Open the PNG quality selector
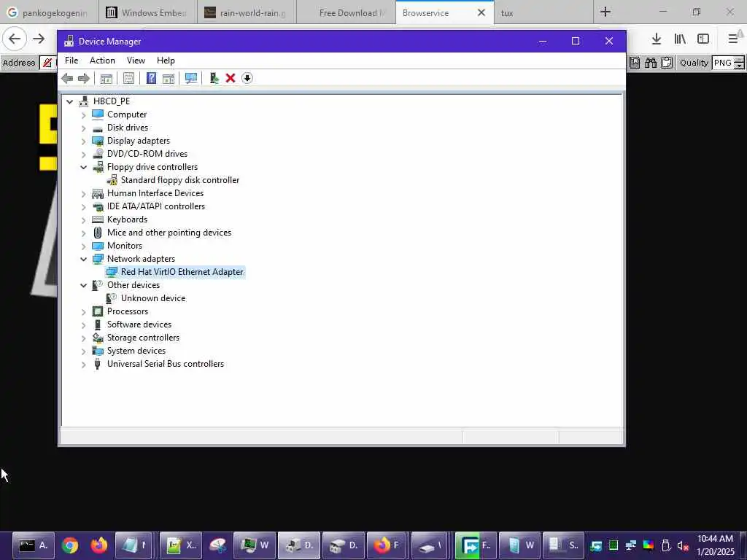Viewport: 747px width, 560px height. [x=728, y=63]
